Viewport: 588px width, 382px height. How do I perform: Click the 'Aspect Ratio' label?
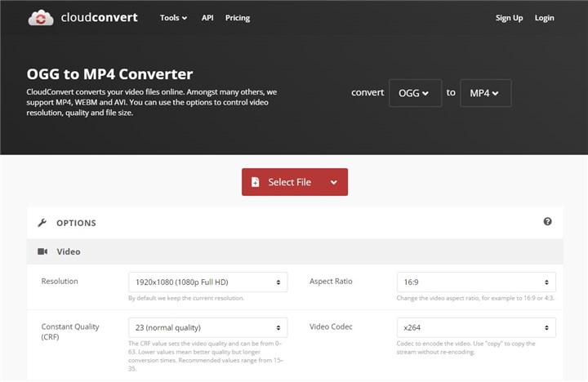pos(331,281)
